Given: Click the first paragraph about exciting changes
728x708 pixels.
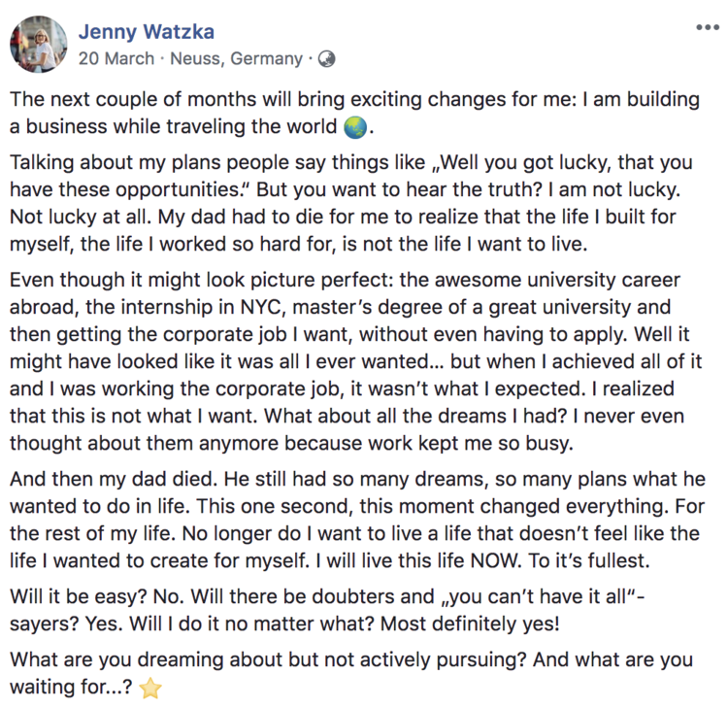Looking at the screenshot, I should tap(354, 113).
